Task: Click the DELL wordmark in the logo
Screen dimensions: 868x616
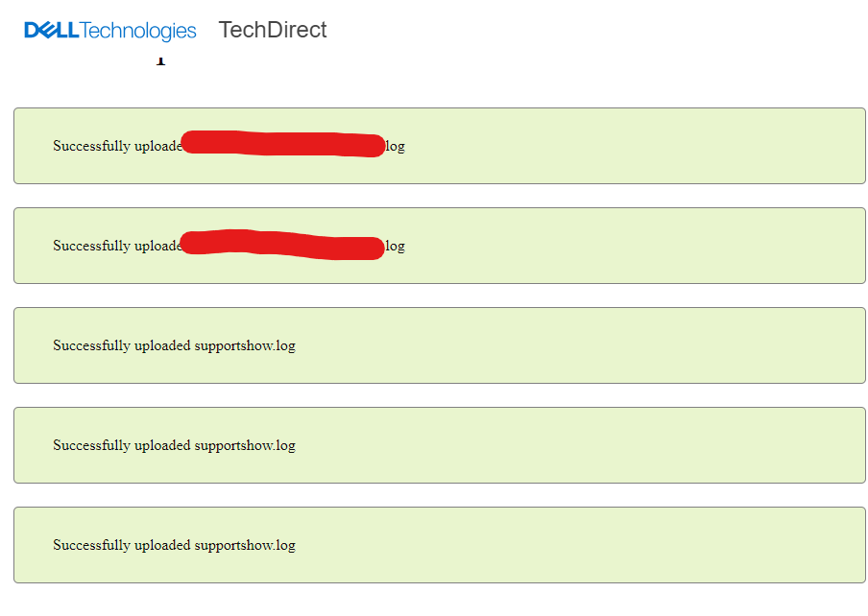Action: coord(52,31)
